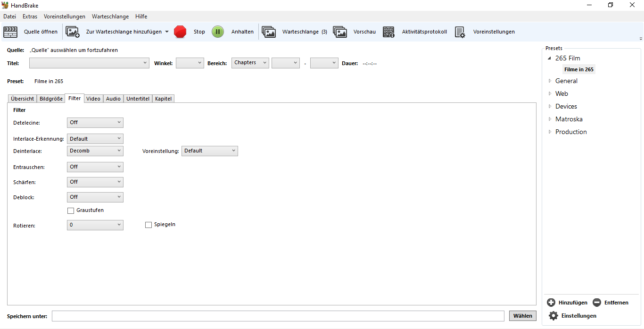Screen dimensions: 644x329
Task: Open the Schärfen dropdown
Action: 95,182
